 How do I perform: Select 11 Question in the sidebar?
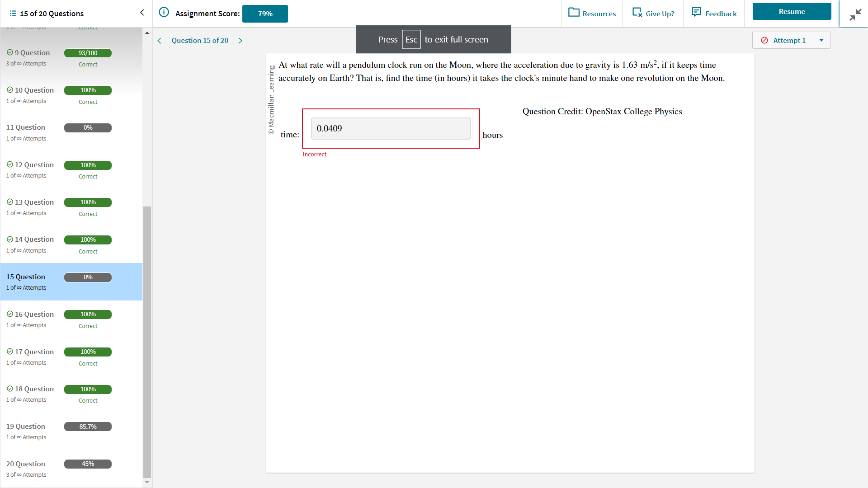pos(26,127)
